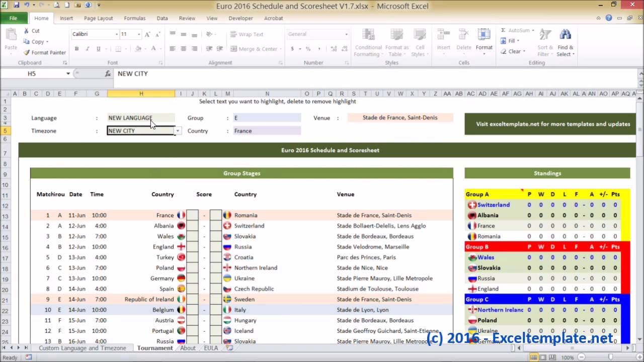Activate the Format Painter tool
This screenshot has height=362, width=644.
(44, 52)
